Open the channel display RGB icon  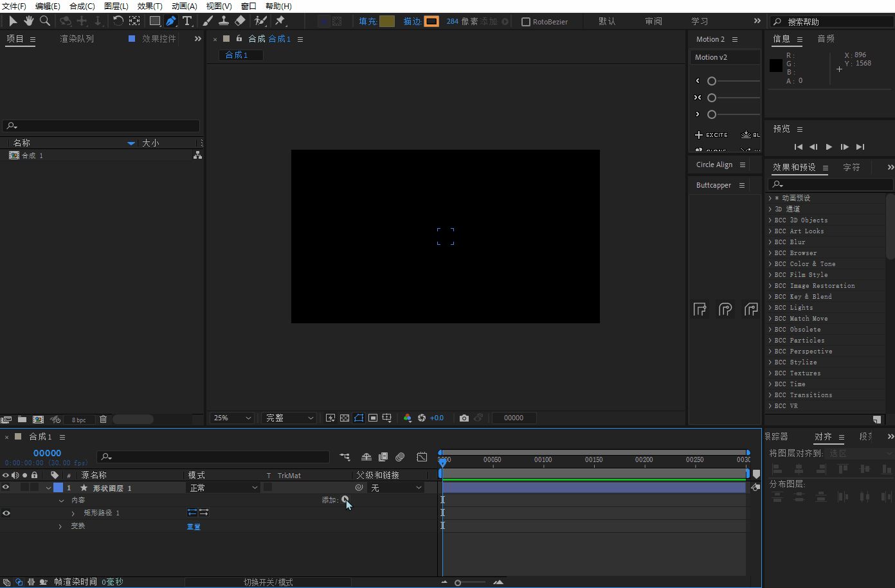coord(408,418)
